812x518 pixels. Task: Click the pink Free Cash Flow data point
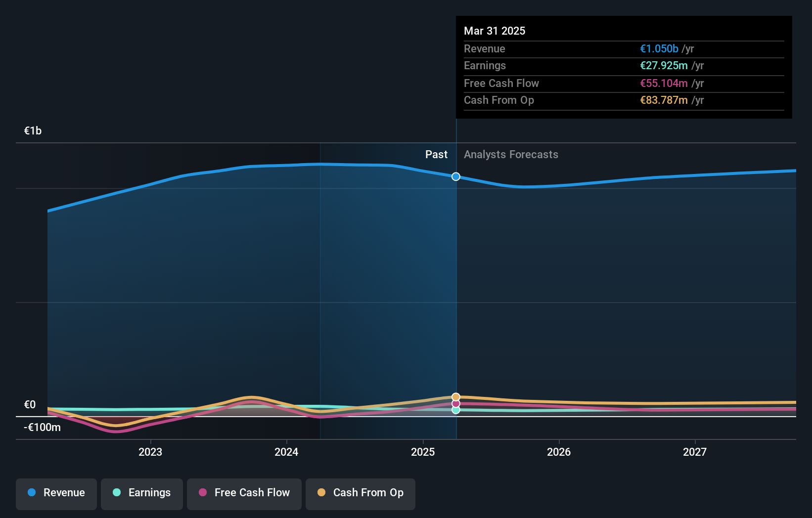(x=456, y=403)
